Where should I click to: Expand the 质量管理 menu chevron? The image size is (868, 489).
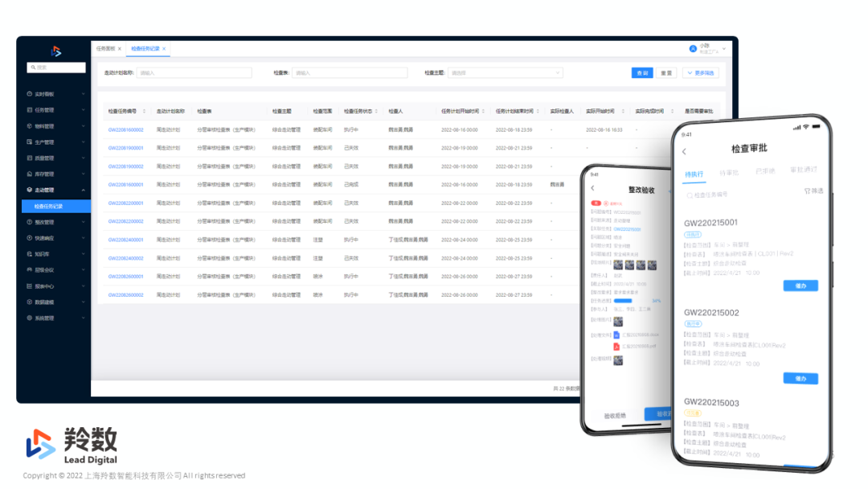pyautogui.click(x=83, y=158)
